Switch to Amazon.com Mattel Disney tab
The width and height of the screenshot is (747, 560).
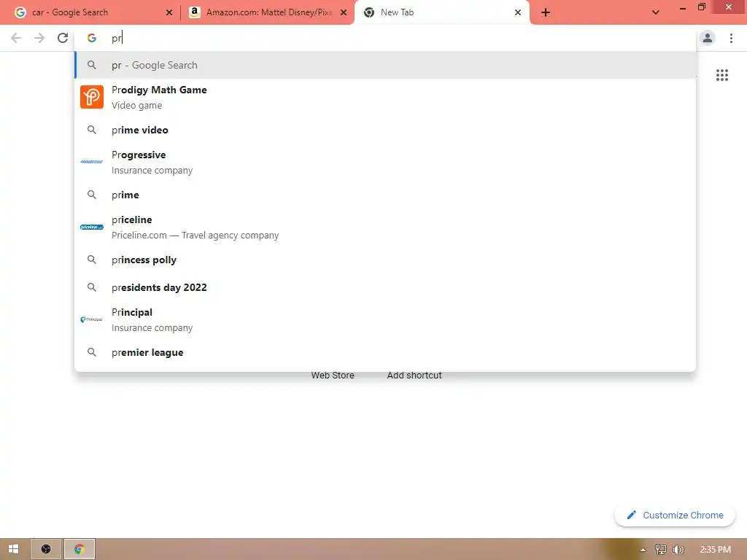269,12
